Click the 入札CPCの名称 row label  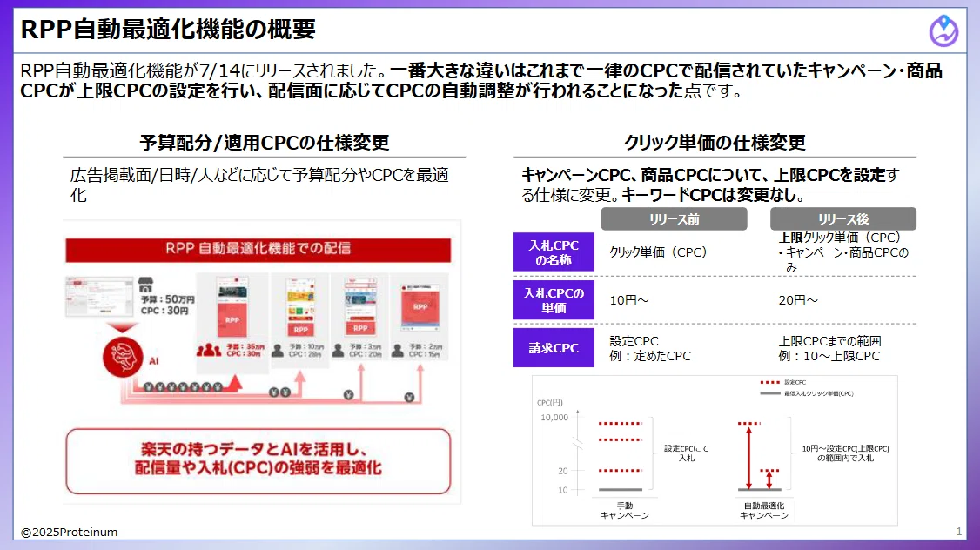(x=554, y=252)
